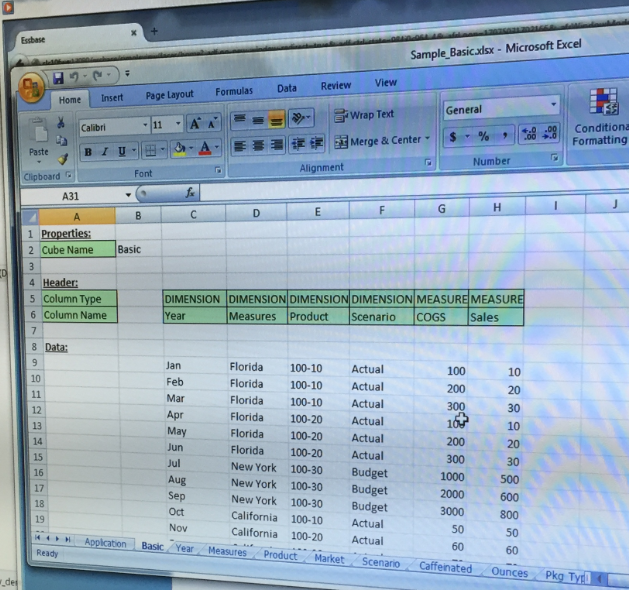Screen dimensions: 629x590
Task: Select cell 'Cube Name'
Action: point(78,250)
